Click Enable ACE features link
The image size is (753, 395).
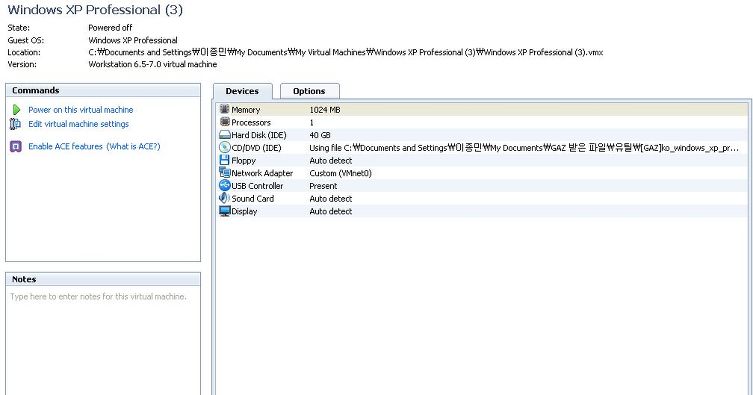pyautogui.click(x=65, y=146)
